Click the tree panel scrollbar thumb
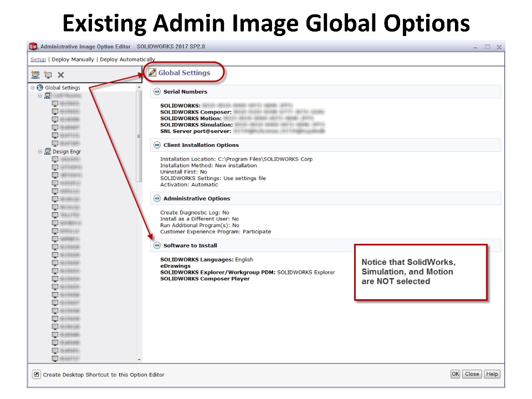Image resolution: width=532 pixels, height=399 pixels. [139, 136]
